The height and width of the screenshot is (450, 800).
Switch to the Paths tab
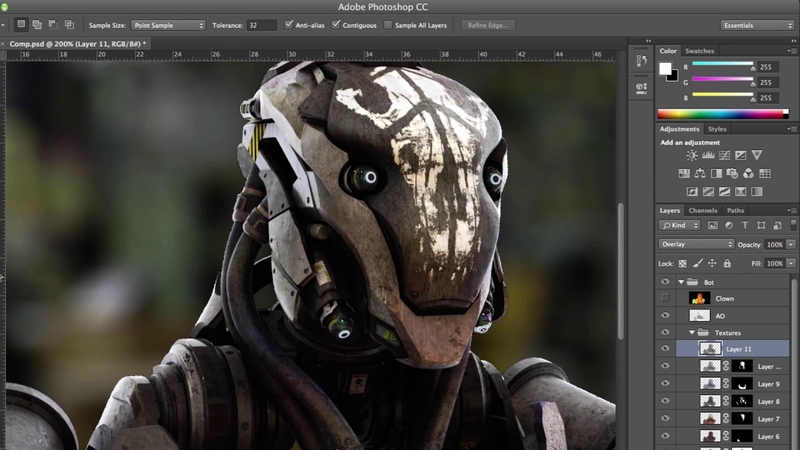pos(735,210)
